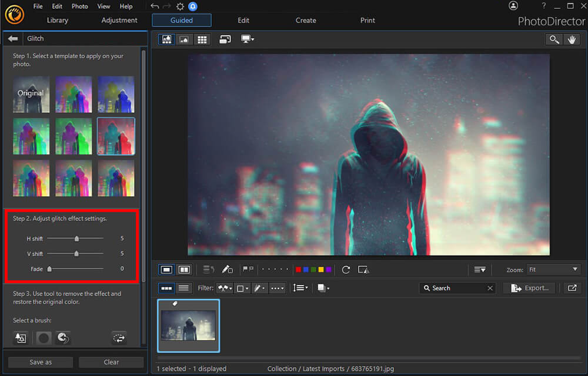
Task: Click the Save as button
Action: (41, 362)
